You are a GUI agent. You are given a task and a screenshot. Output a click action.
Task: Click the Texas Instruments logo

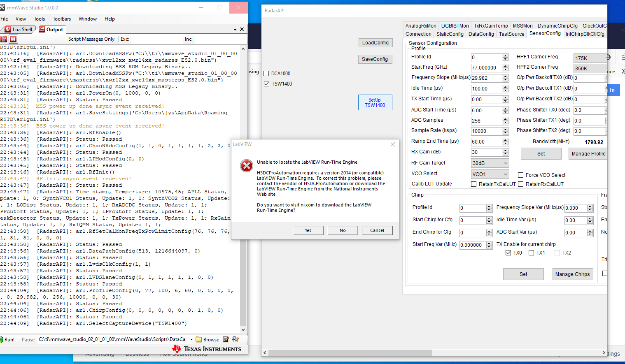[207, 349]
